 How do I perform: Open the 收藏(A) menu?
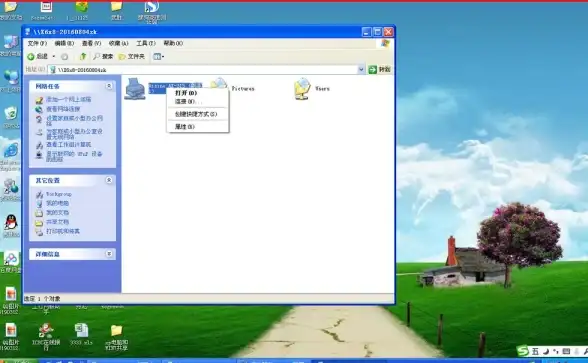[x=118, y=44]
